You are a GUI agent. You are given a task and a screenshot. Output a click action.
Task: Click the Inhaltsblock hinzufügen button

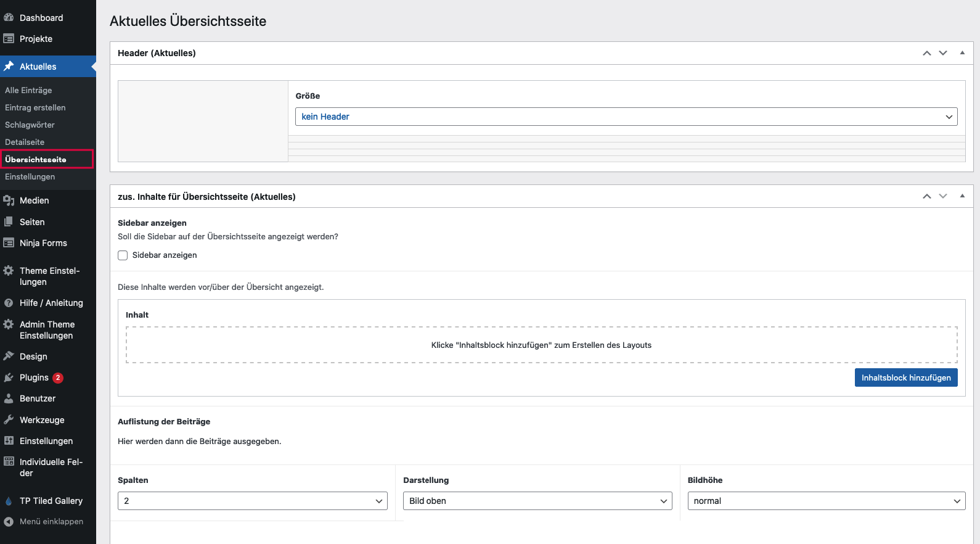(x=905, y=377)
